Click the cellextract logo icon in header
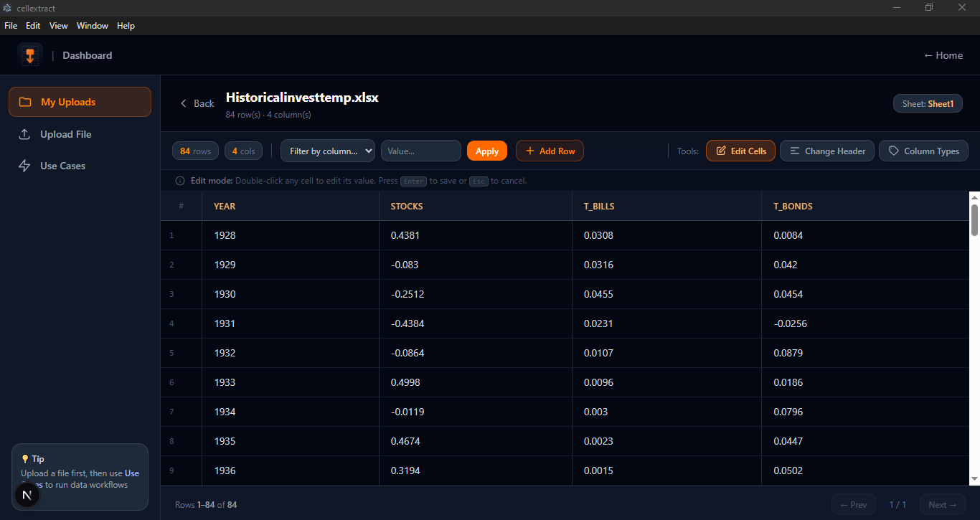 [30, 55]
